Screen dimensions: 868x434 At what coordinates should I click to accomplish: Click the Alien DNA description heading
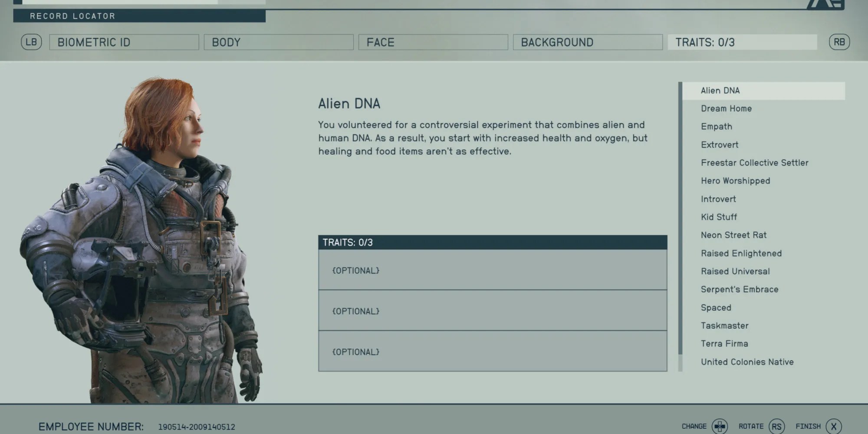[349, 104]
